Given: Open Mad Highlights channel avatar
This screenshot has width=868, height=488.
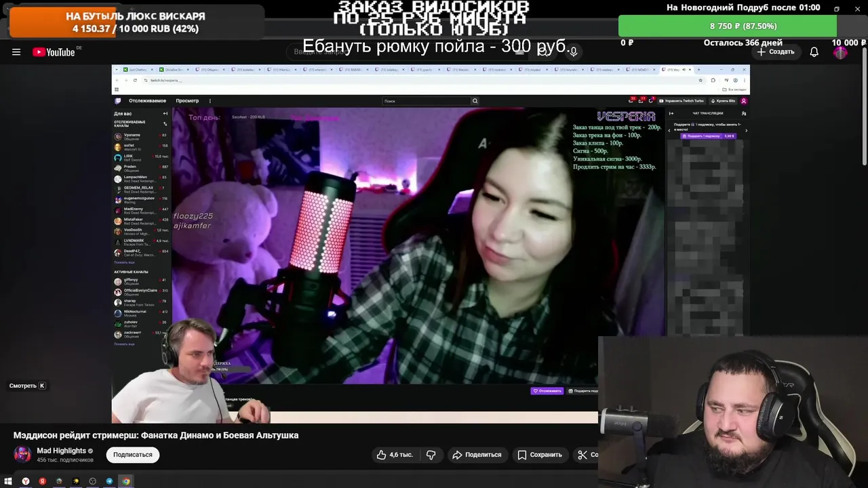Looking at the screenshot, I should pos(22,454).
